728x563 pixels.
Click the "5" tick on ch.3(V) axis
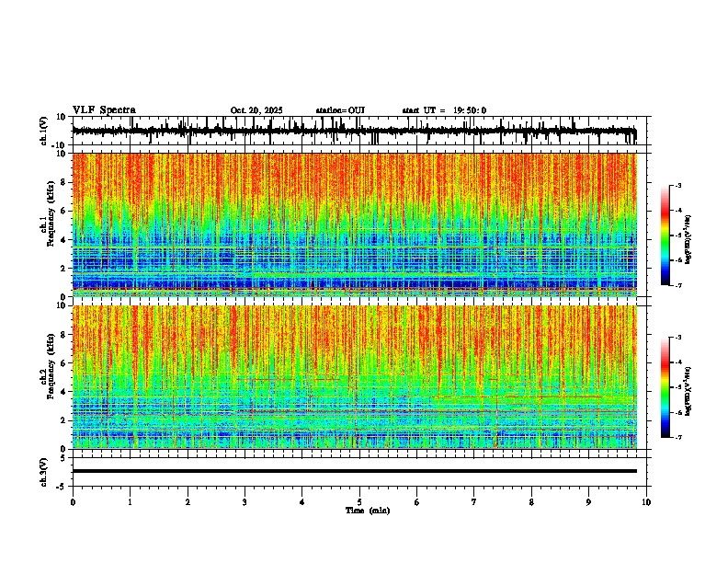point(64,457)
